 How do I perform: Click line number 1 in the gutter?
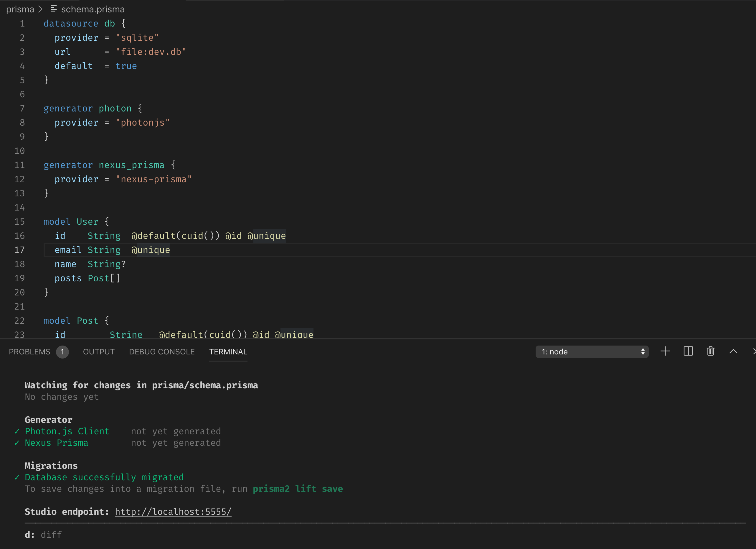(22, 23)
